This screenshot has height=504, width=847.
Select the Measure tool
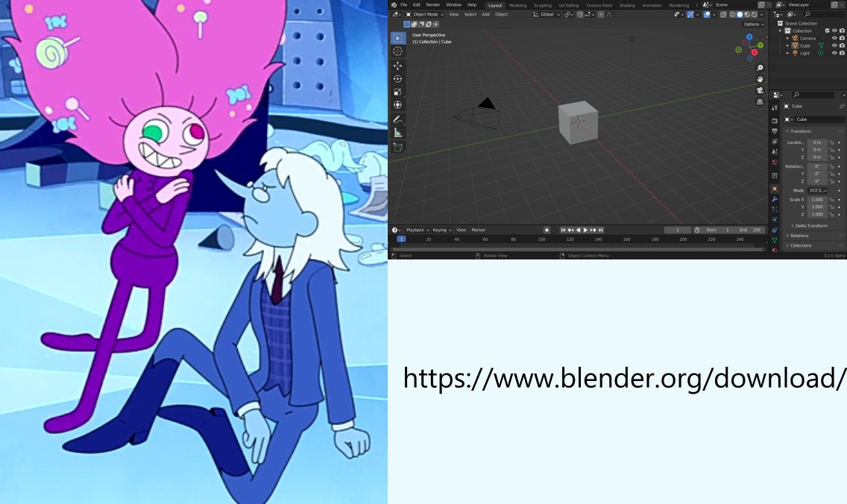pos(397,133)
